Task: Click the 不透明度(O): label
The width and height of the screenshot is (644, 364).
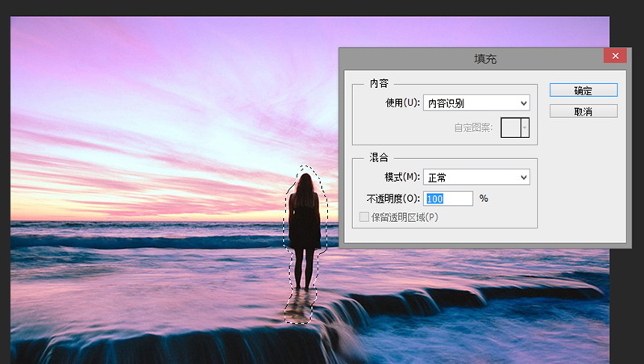Action: tap(393, 199)
